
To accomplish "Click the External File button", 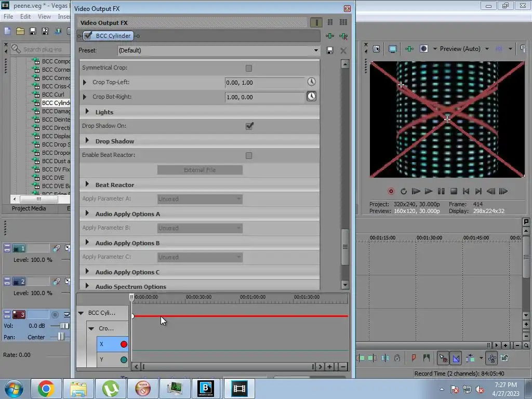I will [200, 170].
